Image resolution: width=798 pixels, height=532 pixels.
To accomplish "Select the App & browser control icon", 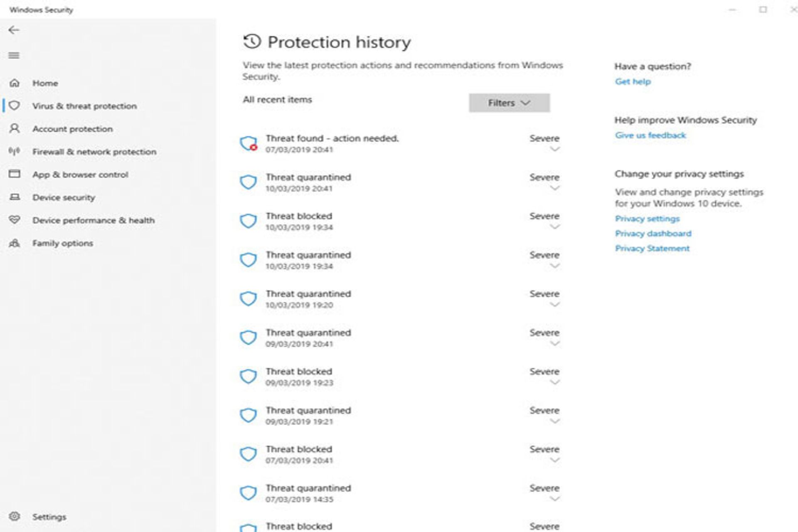I will tap(15, 175).
